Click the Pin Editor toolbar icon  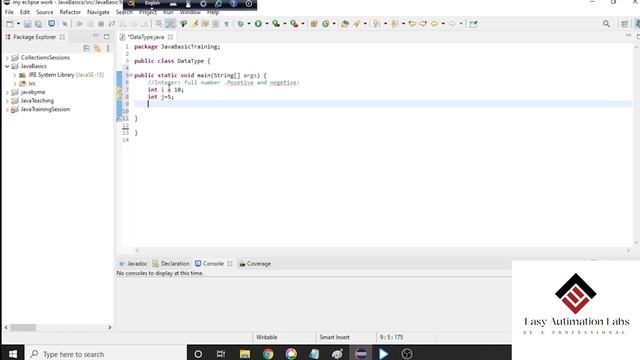[x=473, y=24]
